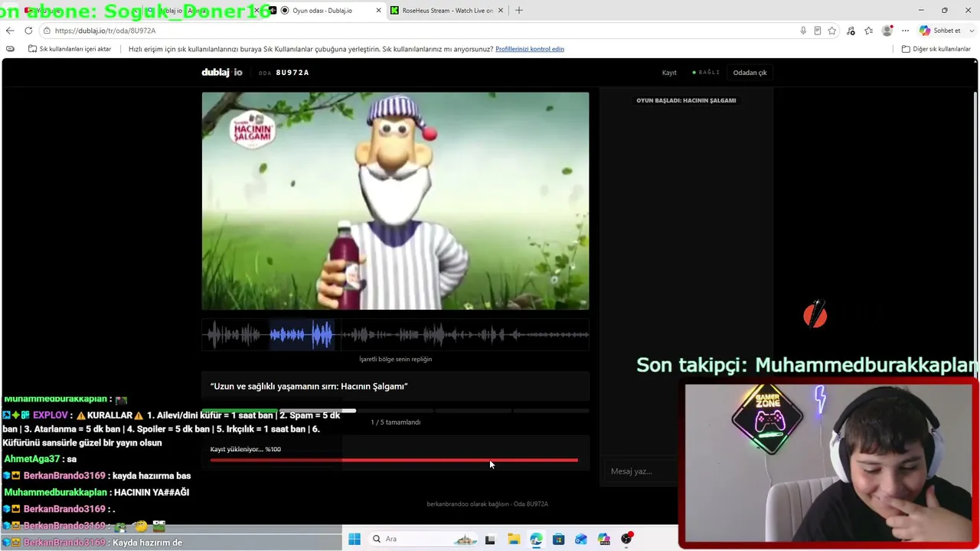Open the reader view icon in address bar
Screen dimensions: 980x551
pos(818,31)
